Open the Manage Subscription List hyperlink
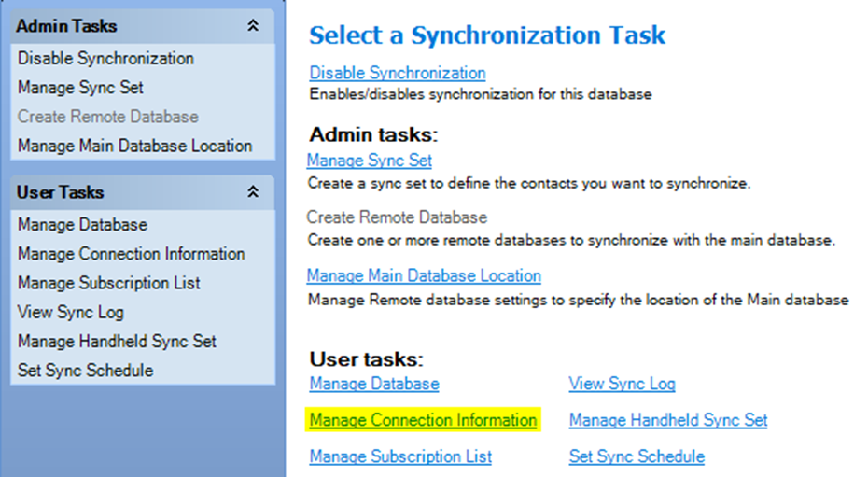Viewport: 868px width, 477px height. (400, 456)
